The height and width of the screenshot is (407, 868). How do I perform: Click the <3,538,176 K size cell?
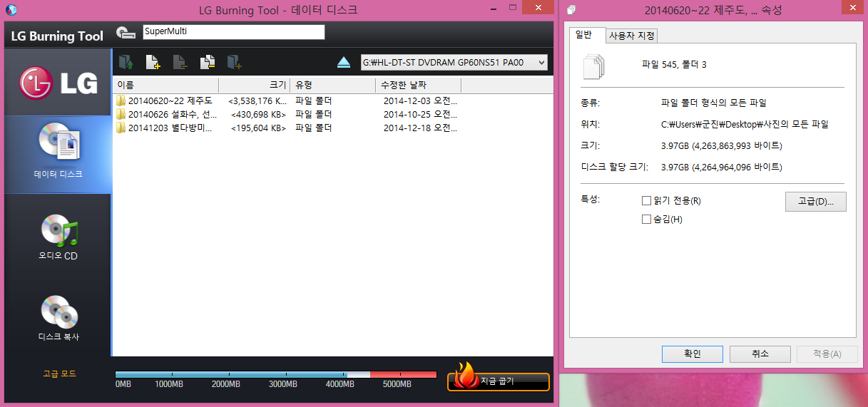pos(257,101)
